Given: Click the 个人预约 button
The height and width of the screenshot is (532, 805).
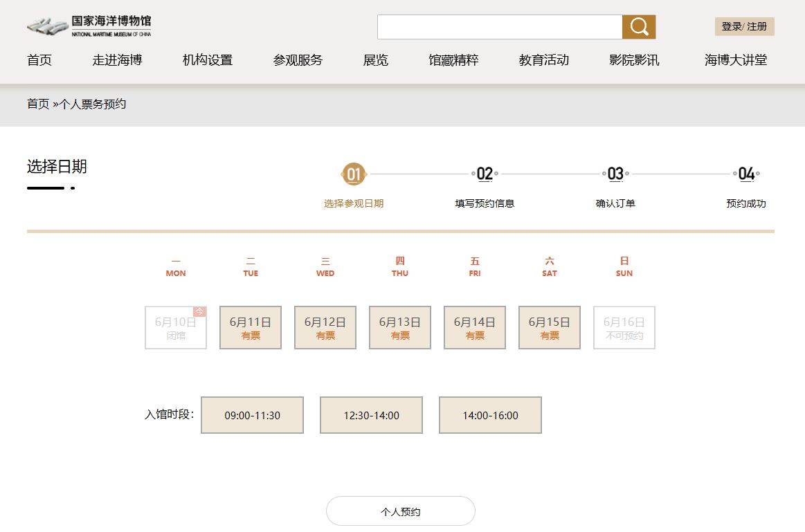Looking at the screenshot, I should tap(400, 510).
